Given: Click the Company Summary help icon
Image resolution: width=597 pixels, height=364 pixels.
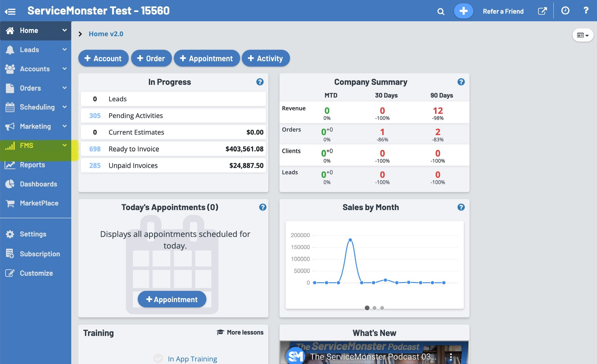Looking at the screenshot, I should point(461,82).
